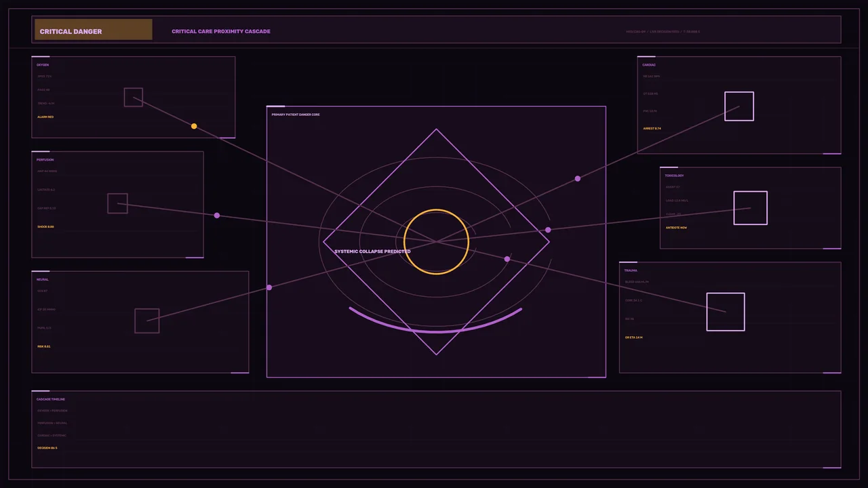This screenshot has width=868, height=488.
Task: Open the OXYGEN panel header
Action: tap(43, 65)
